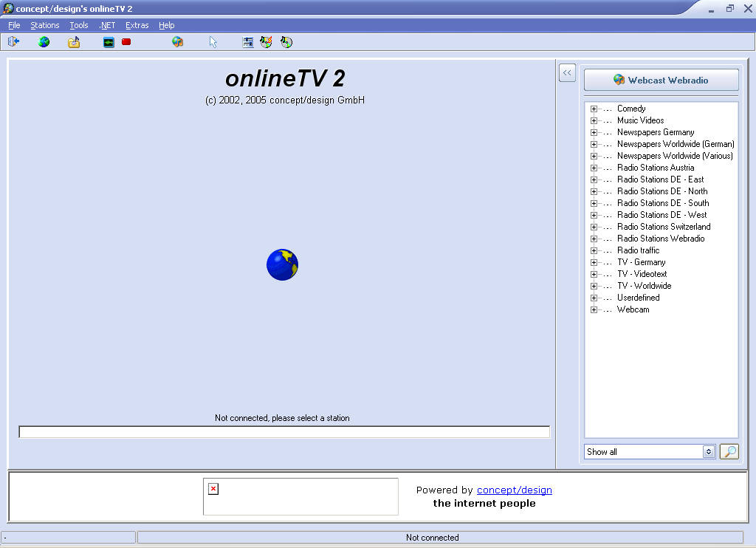Collapse the side panel with << button
This screenshot has width=756, height=548.
567,72
